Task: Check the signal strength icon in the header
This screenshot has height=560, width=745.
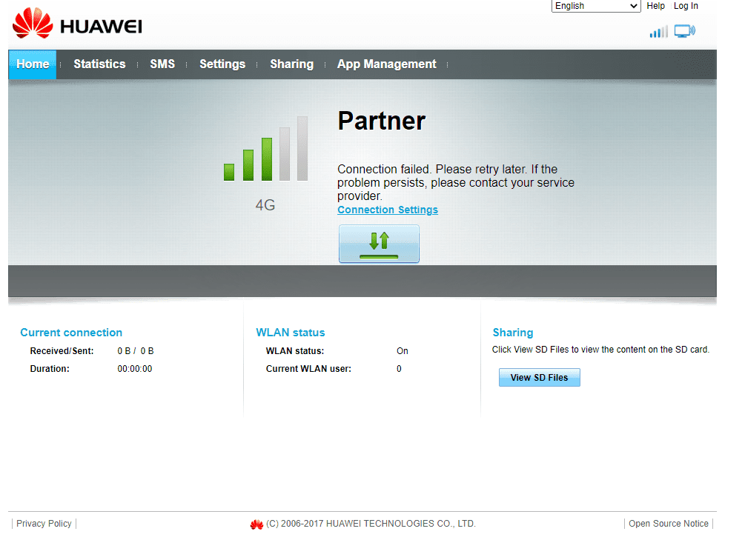Action: click(658, 32)
